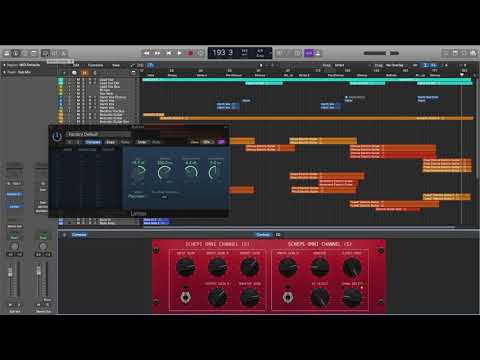
Task: Adjust the master volume slider in control bar
Action: point(381,53)
